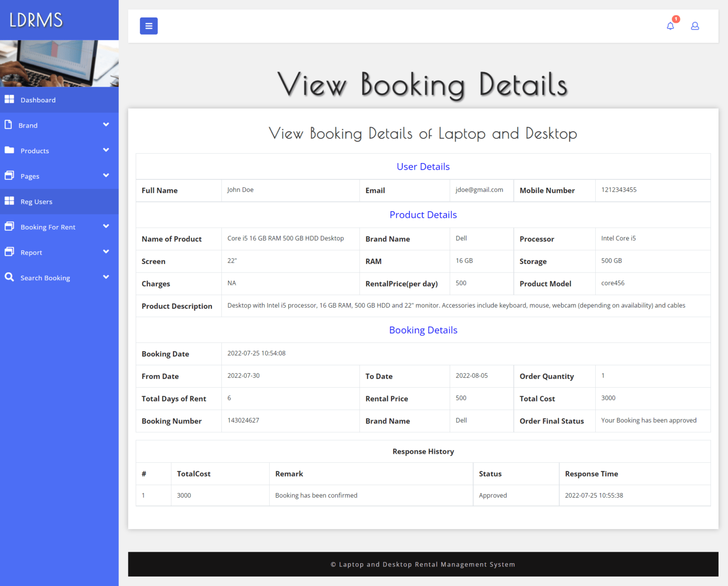This screenshot has width=728, height=586.
Task: Click the Brand document icon
Action: (9, 124)
